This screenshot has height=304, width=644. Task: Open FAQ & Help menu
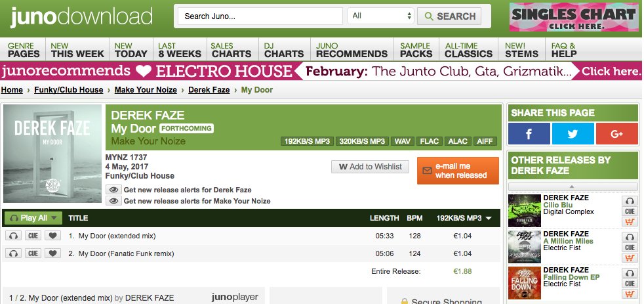coord(563,50)
